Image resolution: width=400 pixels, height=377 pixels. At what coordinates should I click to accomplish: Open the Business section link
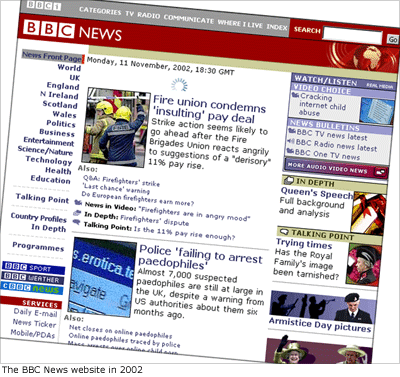click(x=57, y=133)
